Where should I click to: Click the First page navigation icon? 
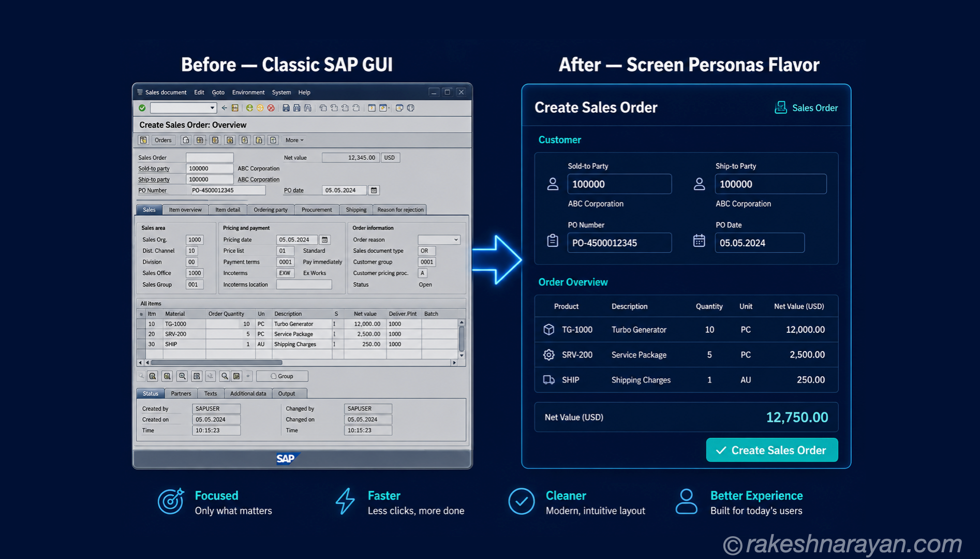323,108
